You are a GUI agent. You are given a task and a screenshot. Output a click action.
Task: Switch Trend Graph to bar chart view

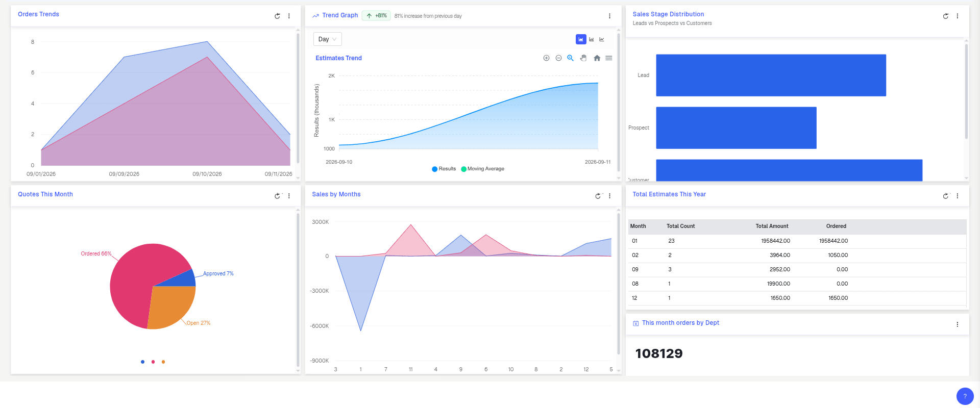(x=592, y=39)
